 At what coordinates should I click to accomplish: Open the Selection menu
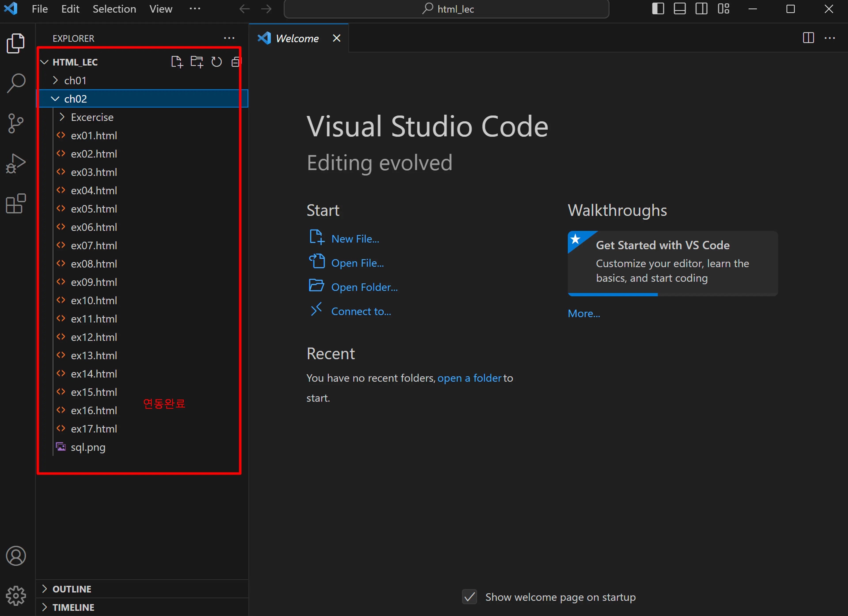(114, 9)
